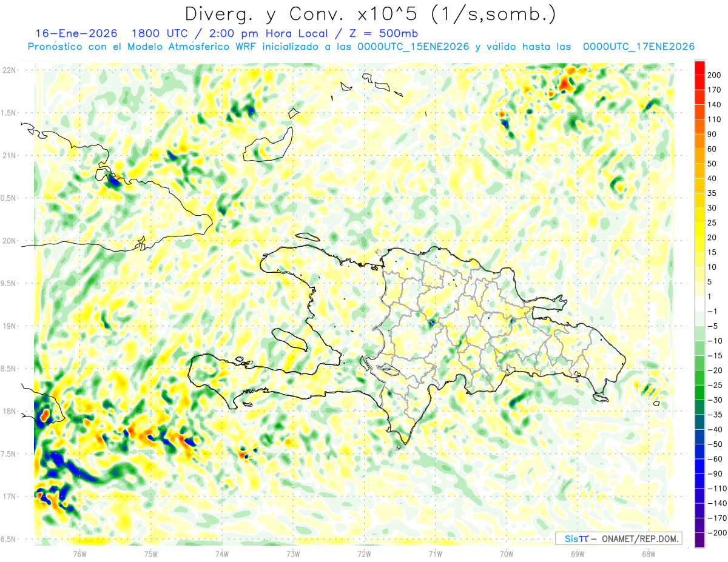
Task: Click the '-110' colorbar label
Action: pos(716,489)
